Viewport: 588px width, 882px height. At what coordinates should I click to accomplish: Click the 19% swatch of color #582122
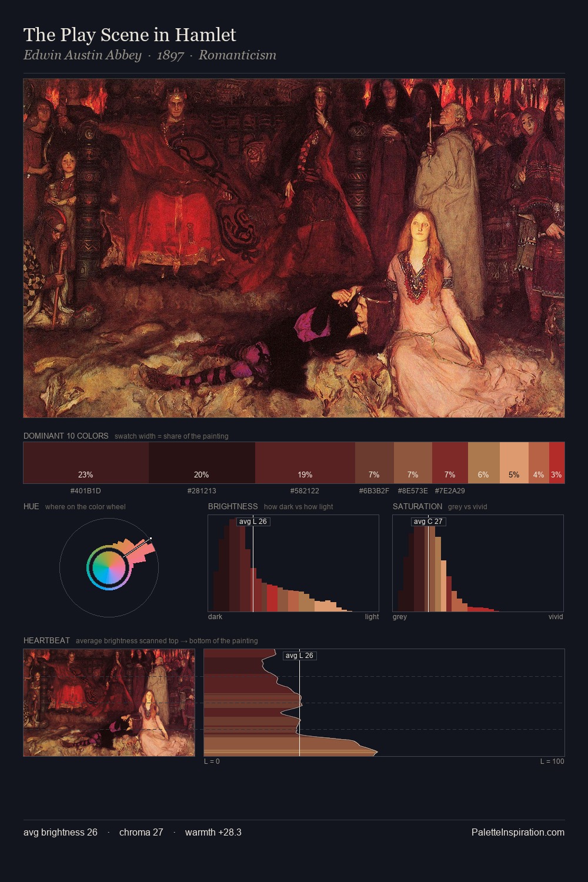click(x=305, y=463)
